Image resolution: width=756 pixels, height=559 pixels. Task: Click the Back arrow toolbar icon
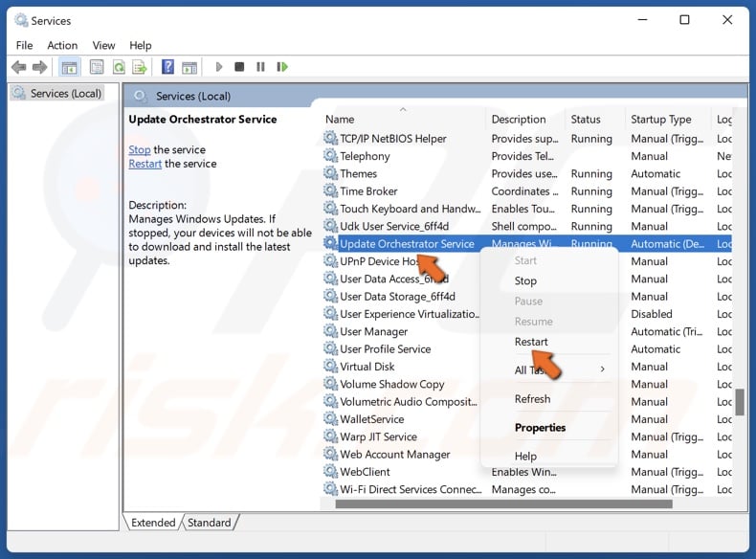point(19,67)
